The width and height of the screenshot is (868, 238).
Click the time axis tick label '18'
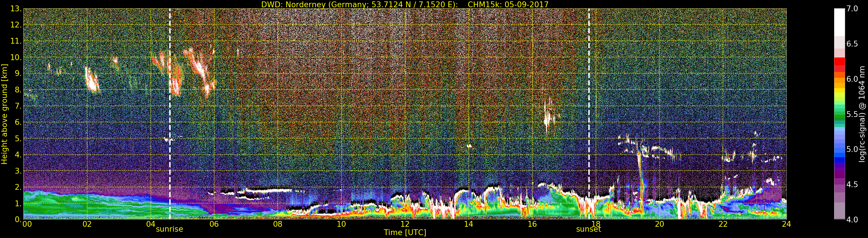pyautogui.click(x=596, y=224)
